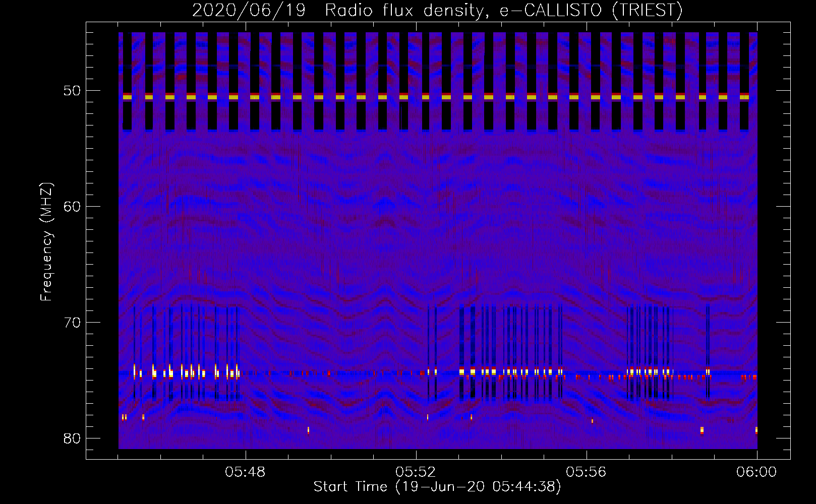Click the 05:48 time tick label
Screen dimensions: 816x504
click(246, 472)
